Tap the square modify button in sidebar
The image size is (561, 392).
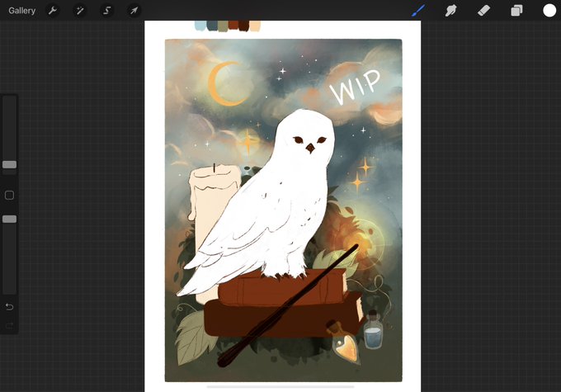(10, 195)
